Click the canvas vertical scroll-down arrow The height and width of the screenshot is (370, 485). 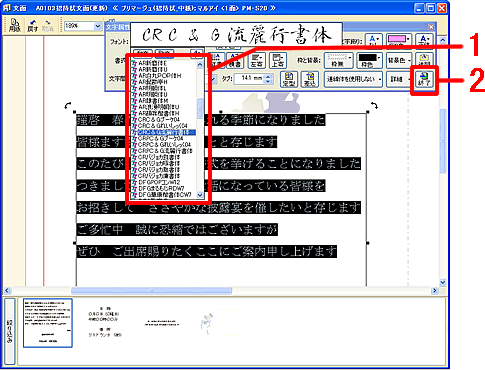pos(443,283)
